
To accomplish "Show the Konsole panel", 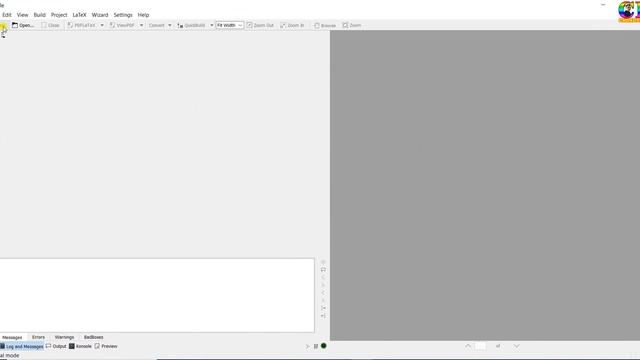I will click(80, 346).
